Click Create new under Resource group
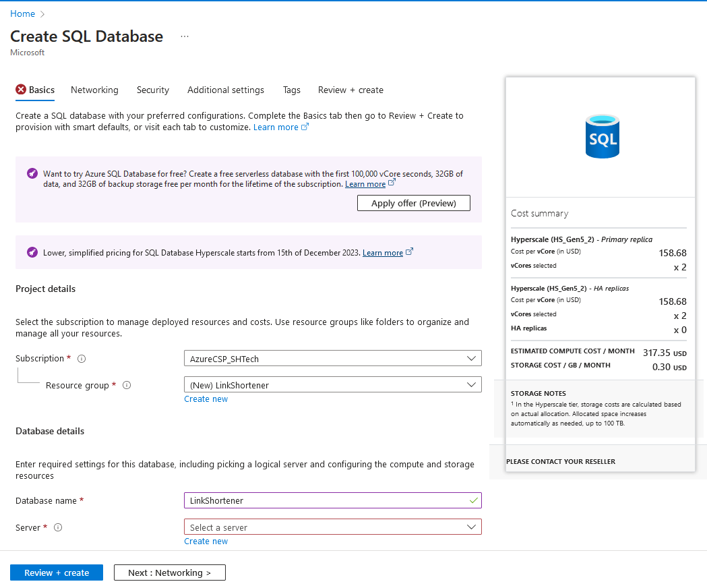This screenshot has height=588, width=707. click(206, 399)
